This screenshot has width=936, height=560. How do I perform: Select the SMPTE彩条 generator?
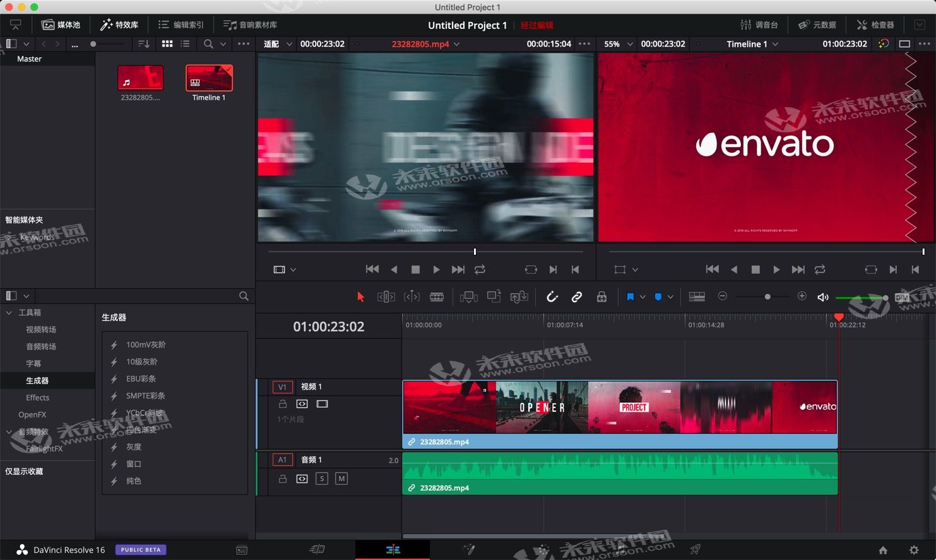(x=146, y=396)
